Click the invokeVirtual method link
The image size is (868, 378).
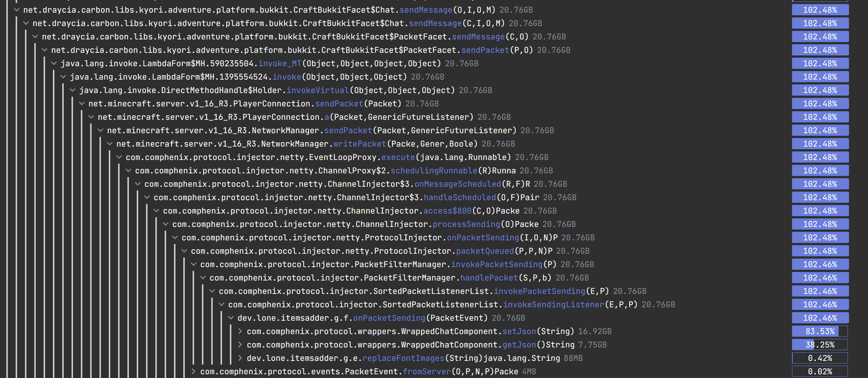(x=318, y=90)
